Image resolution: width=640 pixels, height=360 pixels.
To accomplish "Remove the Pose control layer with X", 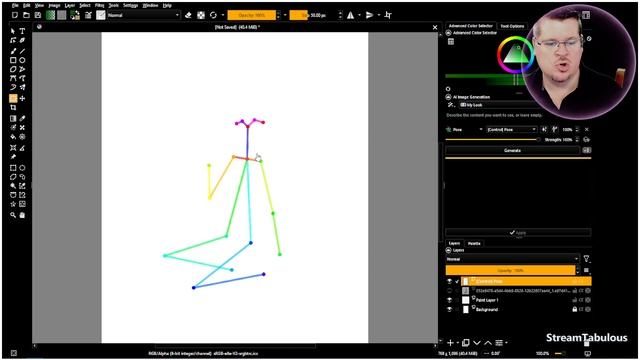I will 587,129.
